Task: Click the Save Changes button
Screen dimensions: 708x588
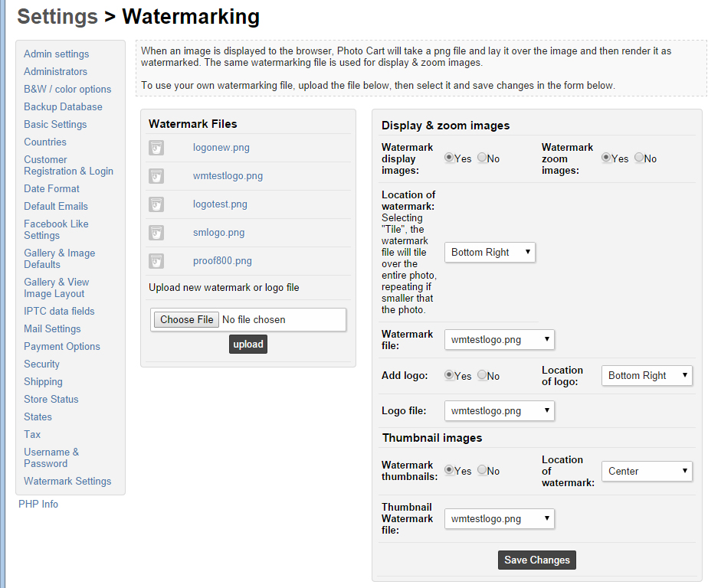Action: 537,560
